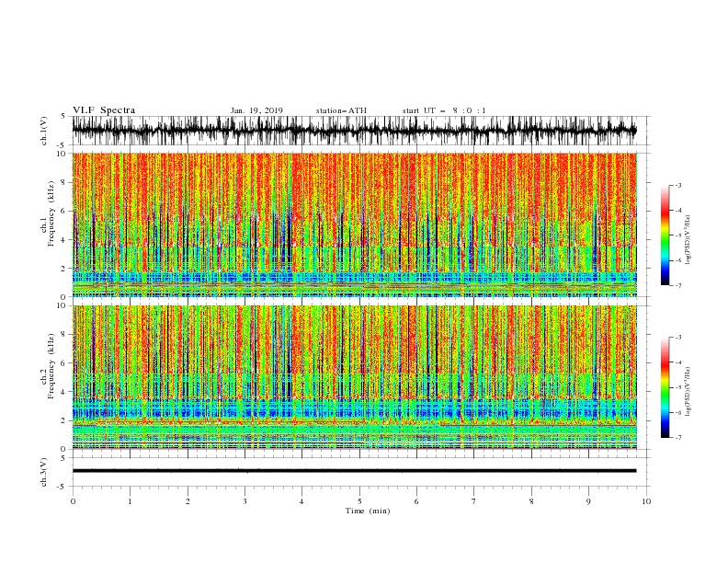
Task: Click the 'station=ATH' label
Action: tap(341, 110)
